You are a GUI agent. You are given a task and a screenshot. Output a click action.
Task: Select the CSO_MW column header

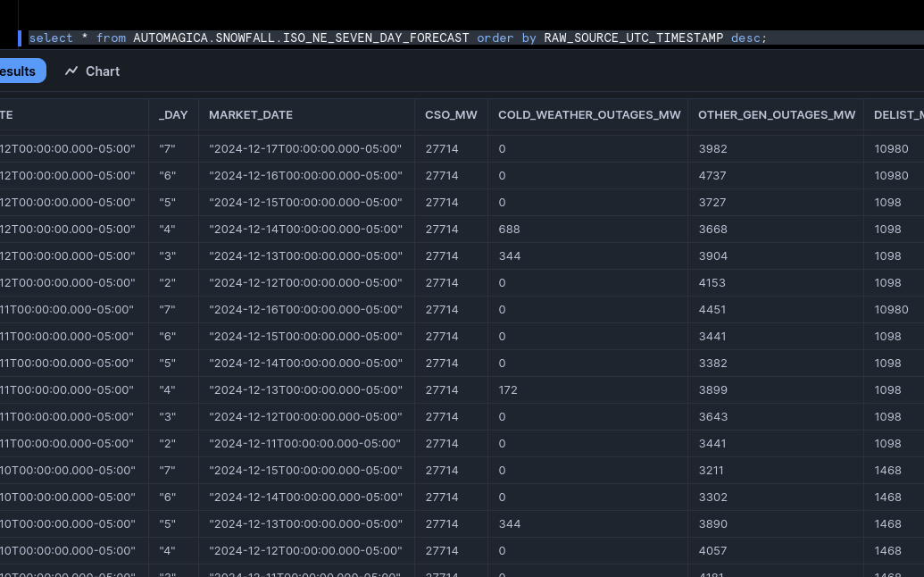point(451,115)
